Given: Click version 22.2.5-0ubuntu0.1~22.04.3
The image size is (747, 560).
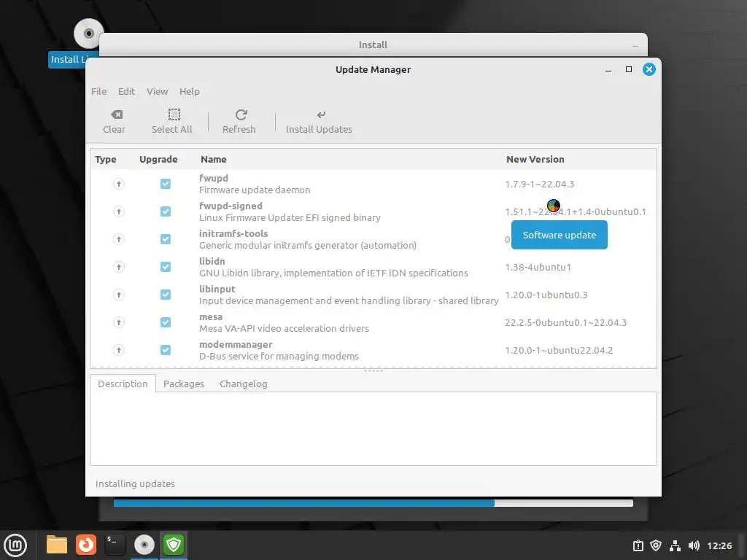Looking at the screenshot, I should [x=565, y=322].
